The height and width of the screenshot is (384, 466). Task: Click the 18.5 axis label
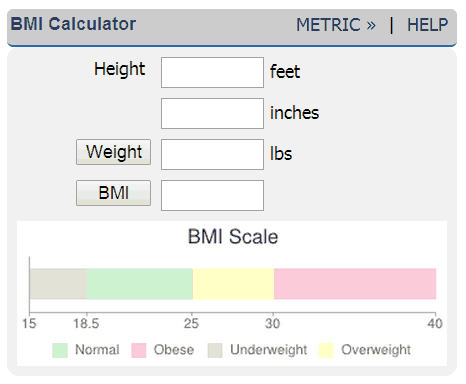click(x=86, y=323)
